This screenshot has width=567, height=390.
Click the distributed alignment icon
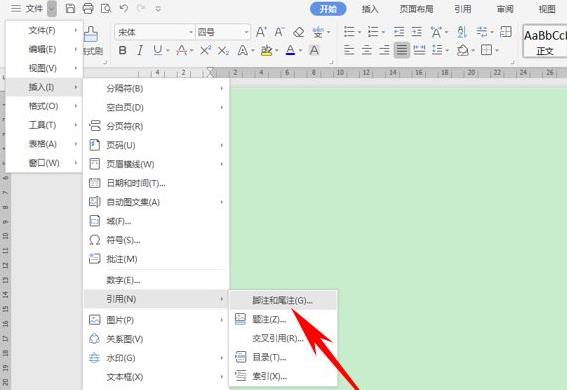[419, 50]
